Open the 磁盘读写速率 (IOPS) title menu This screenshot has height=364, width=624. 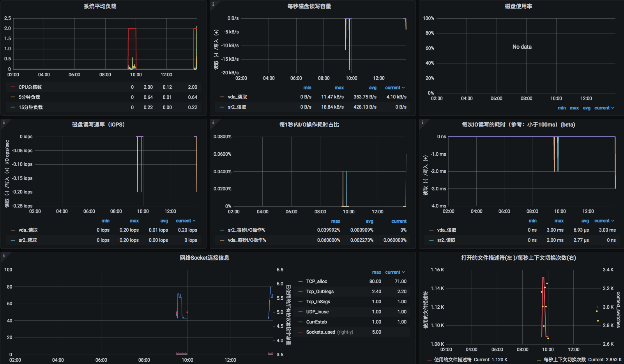pyautogui.click(x=98, y=125)
